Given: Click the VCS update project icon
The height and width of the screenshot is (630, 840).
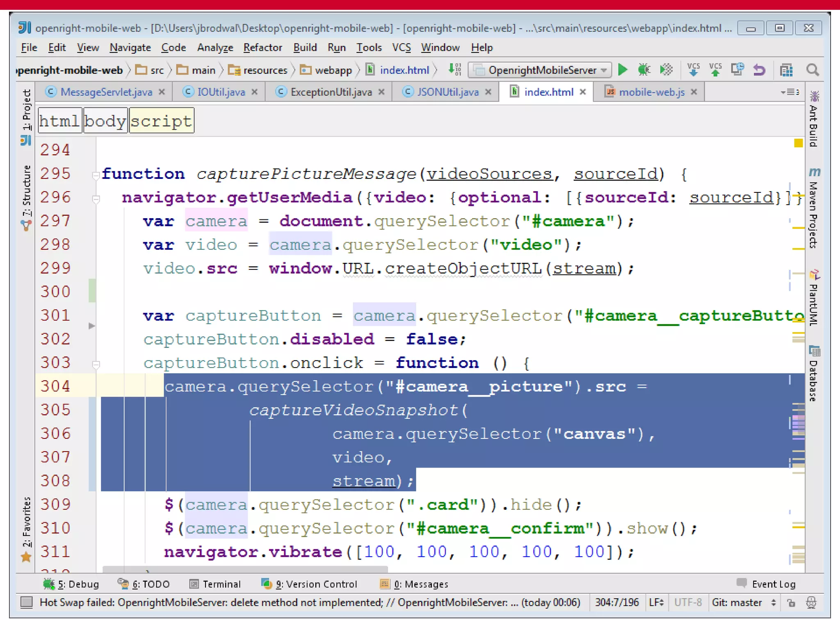Looking at the screenshot, I should tap(693, 70).
